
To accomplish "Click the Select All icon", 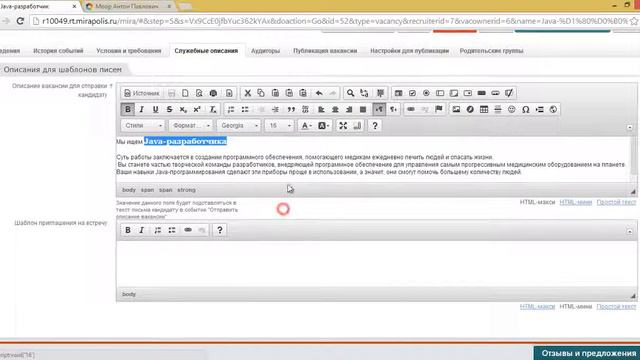I will tap(380, 93).
